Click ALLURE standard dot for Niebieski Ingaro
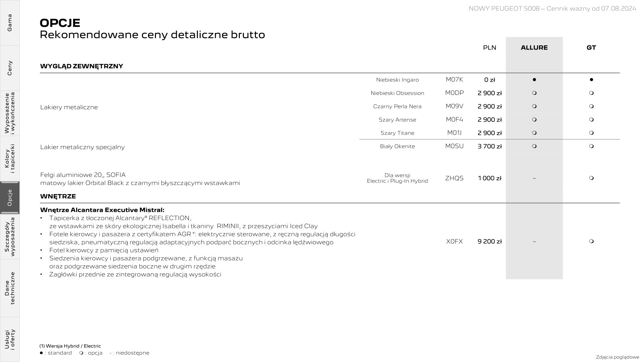644x362 pixels. (x=534, y=80)
